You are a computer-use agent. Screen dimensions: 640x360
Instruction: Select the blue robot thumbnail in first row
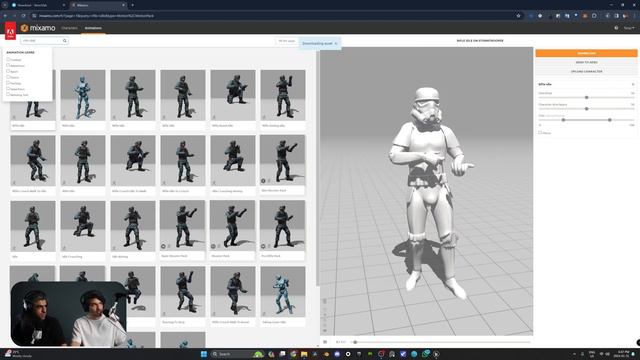tap(83, 95)
